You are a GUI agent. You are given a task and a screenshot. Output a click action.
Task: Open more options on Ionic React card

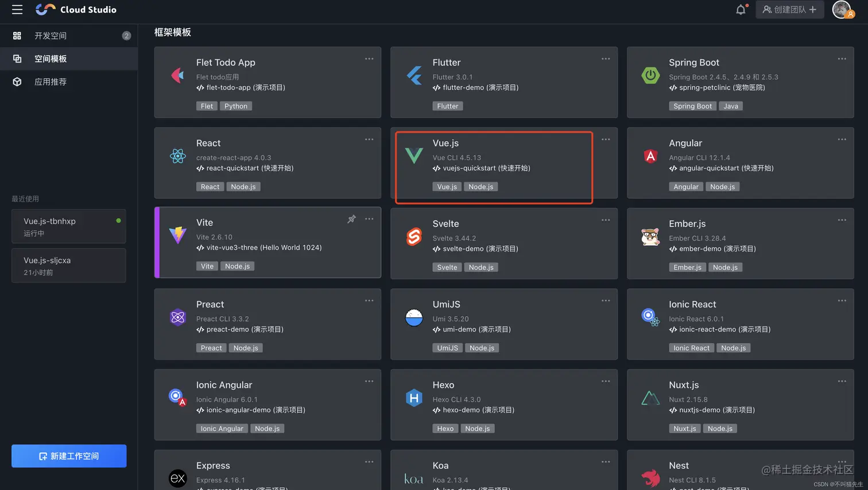pyautogui.click(x=842, y=300)
